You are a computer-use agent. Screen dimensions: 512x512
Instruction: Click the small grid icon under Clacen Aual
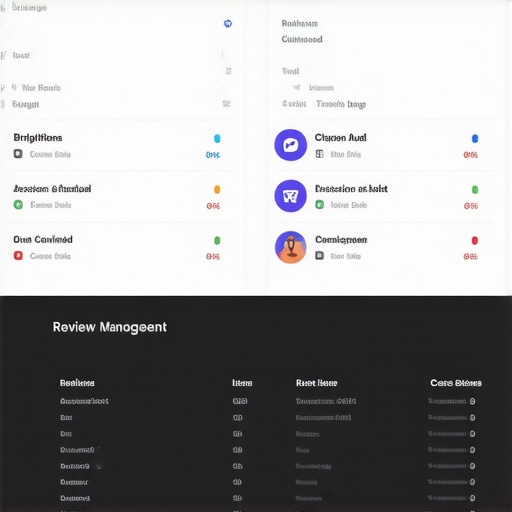click(x=319, y=154)
